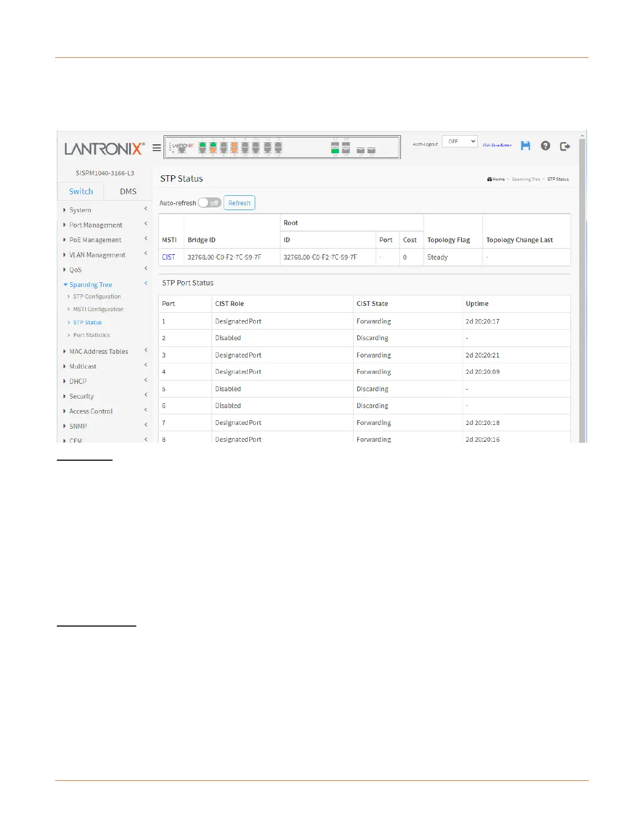The image size is (644, 834).
Task: Click the logout arrow icon
Action: click(x=565, y=146)
